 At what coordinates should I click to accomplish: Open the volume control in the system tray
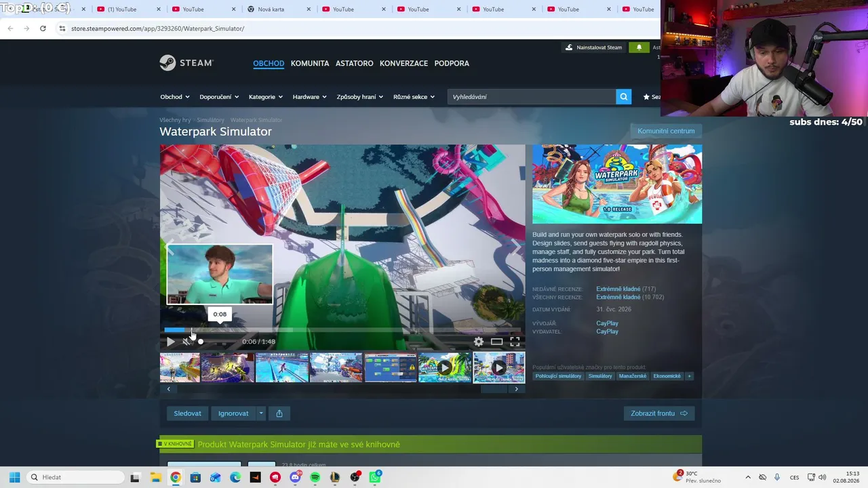(x=821, y=477)
